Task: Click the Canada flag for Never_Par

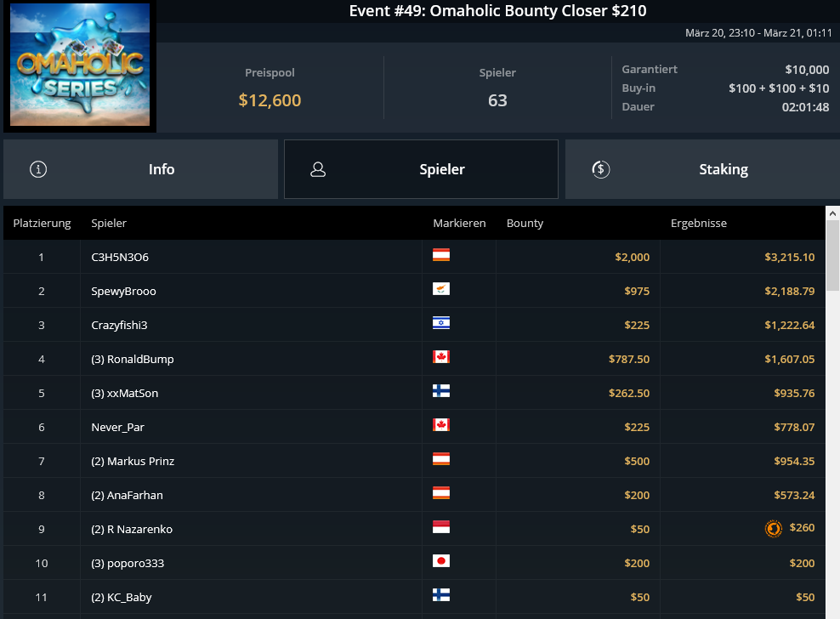Action: tap(441, 425)
